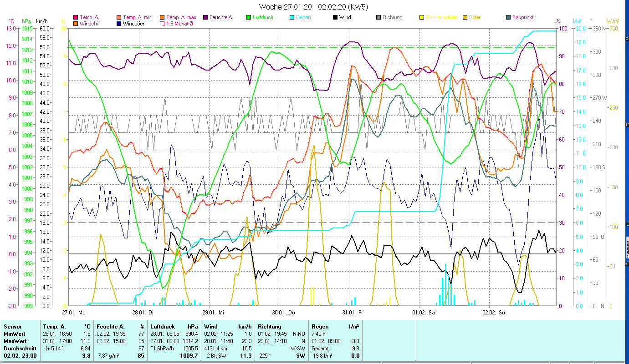Click the '31.01. Fr' date label
This screenshot has width=629, height=364.
[x=353, y=313]
